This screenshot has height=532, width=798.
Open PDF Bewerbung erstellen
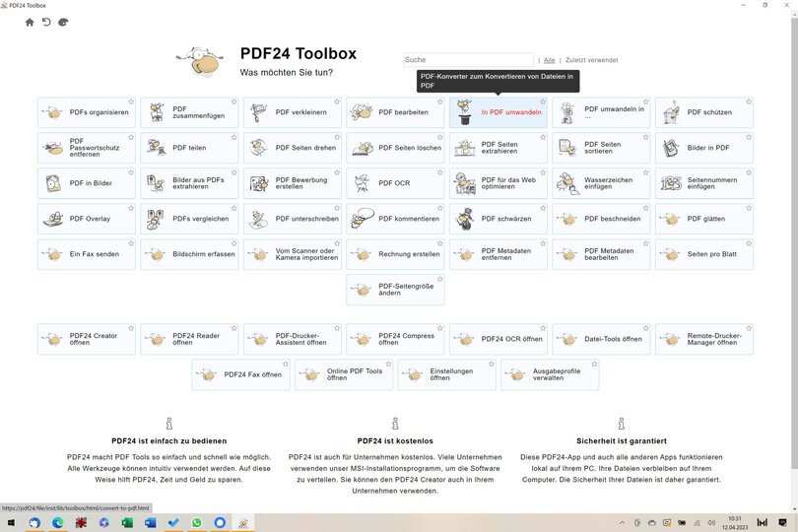[x=293, y=183]
